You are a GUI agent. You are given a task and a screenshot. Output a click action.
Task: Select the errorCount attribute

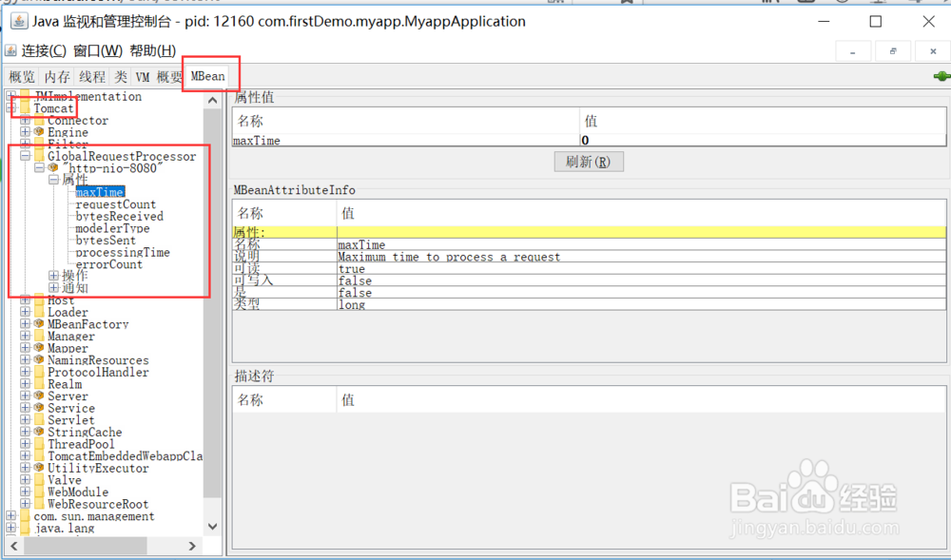coord(109,264)
